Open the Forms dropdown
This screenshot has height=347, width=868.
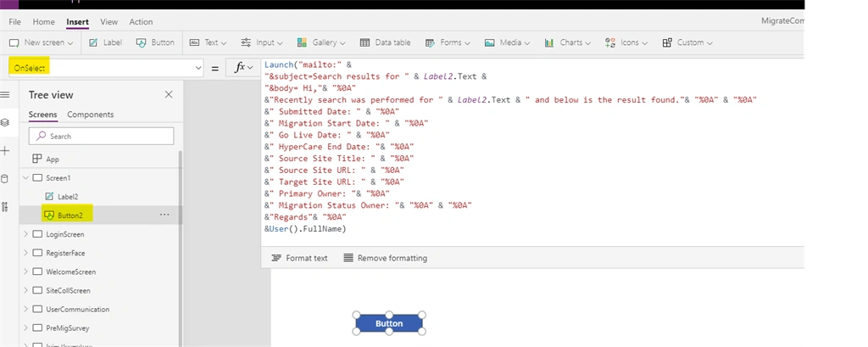[448, 42]
